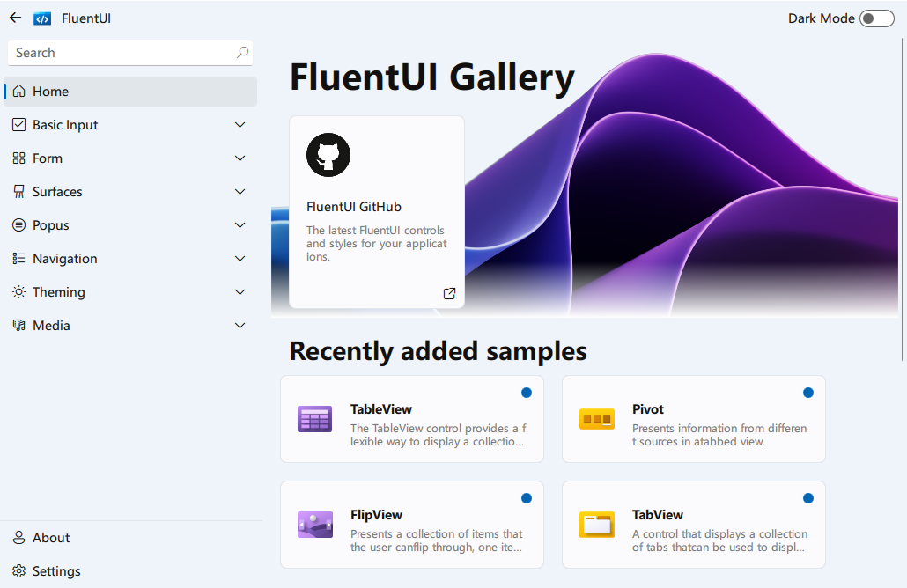Click the yellow Pivot icon
The height and width of the screenshot is (588, 907).
pyautogui.click(x=597, y=419)
